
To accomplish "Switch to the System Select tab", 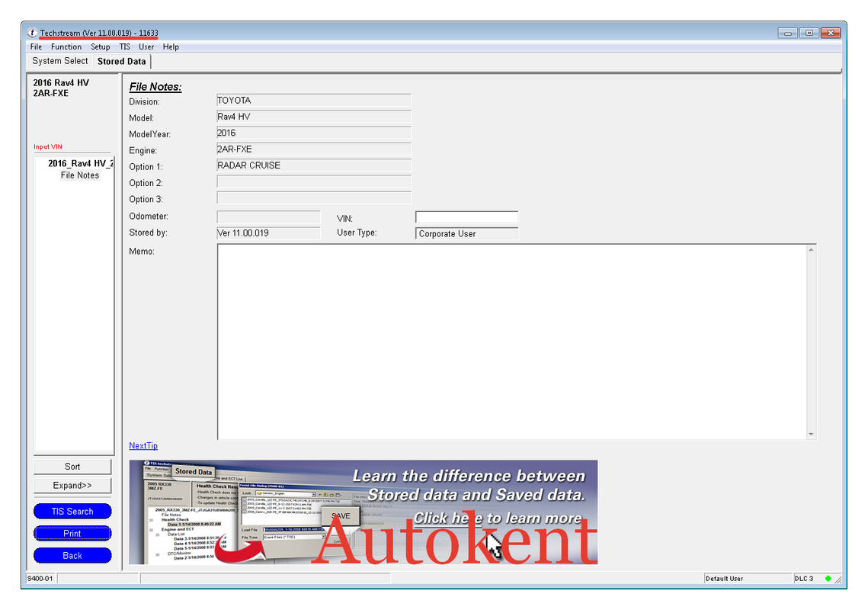I will [59, 61].
